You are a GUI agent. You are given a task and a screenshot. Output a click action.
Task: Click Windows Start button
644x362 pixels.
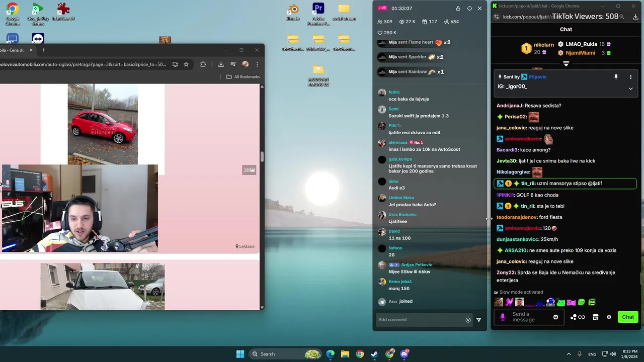[x=240, y=354]
